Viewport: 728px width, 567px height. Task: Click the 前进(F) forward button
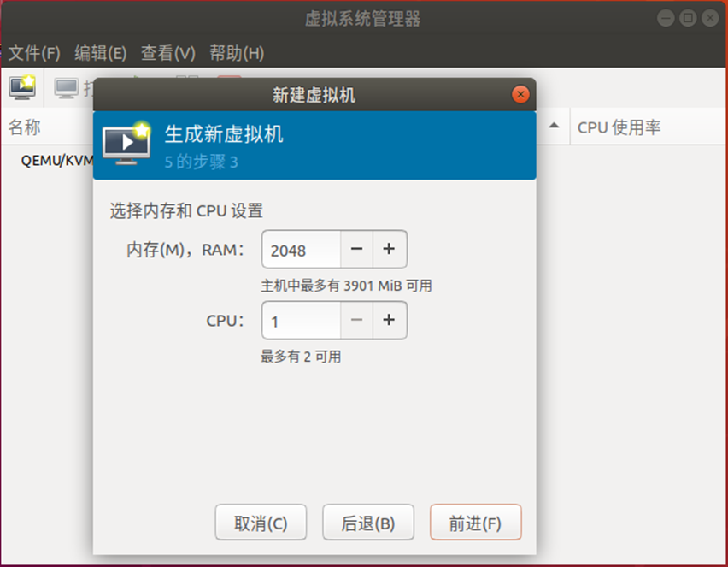(x=476, y=523)
